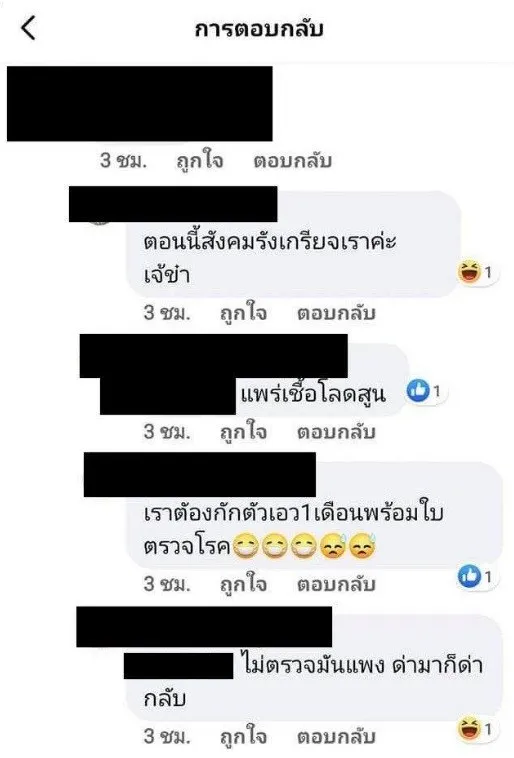Tap the 'การตอบกลับ' page title

tap(259, 29)
